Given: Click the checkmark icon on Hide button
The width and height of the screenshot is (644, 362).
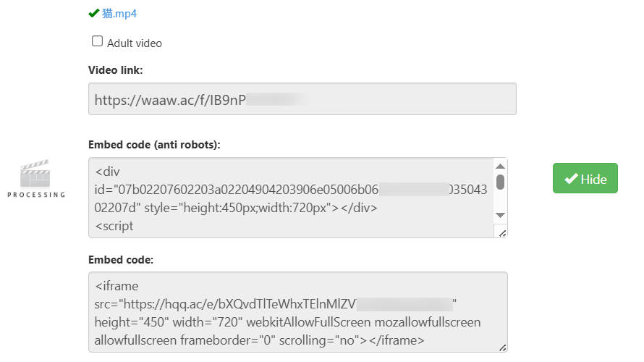Looking at the screenshot, I should 571,179.
